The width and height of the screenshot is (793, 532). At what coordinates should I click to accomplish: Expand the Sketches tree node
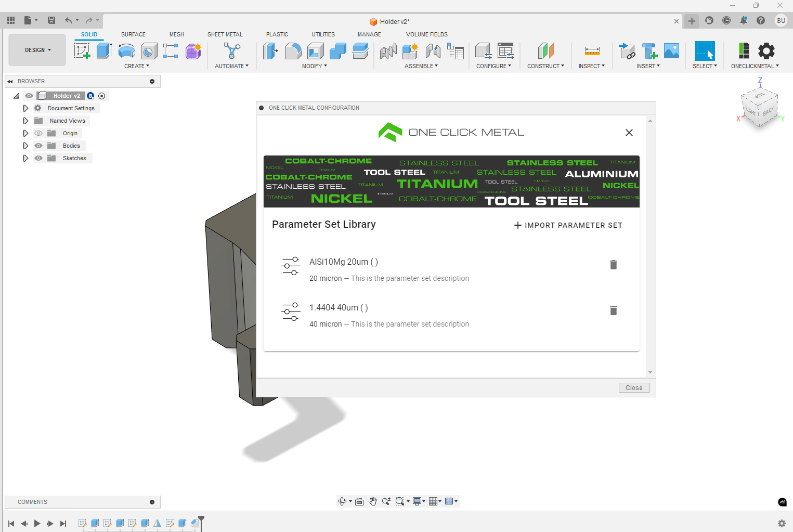tap(25, 158)
